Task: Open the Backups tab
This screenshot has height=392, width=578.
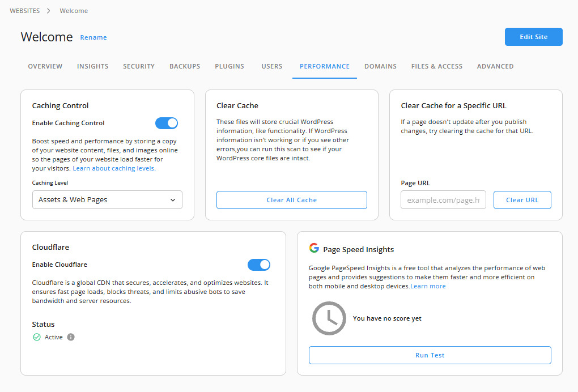Action: click(185, 66)
